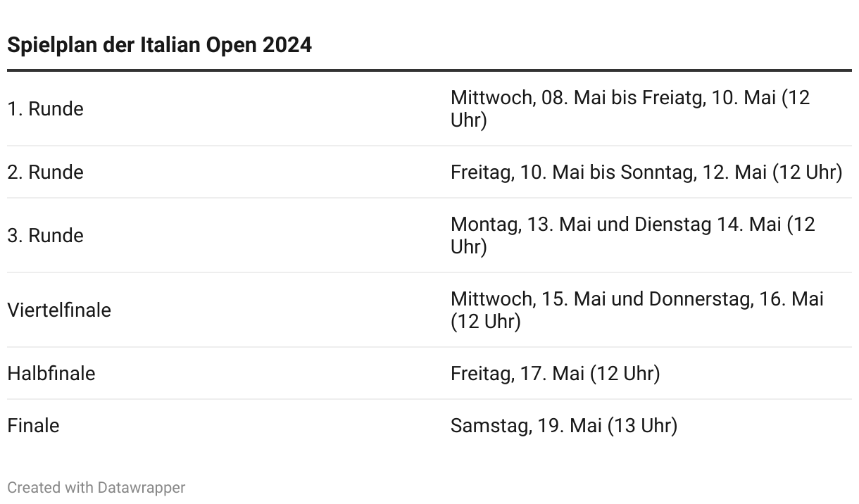Viewport: 859px width, 504px height.
Task: Click the 3. Runde row label
Action: (45, 236)
